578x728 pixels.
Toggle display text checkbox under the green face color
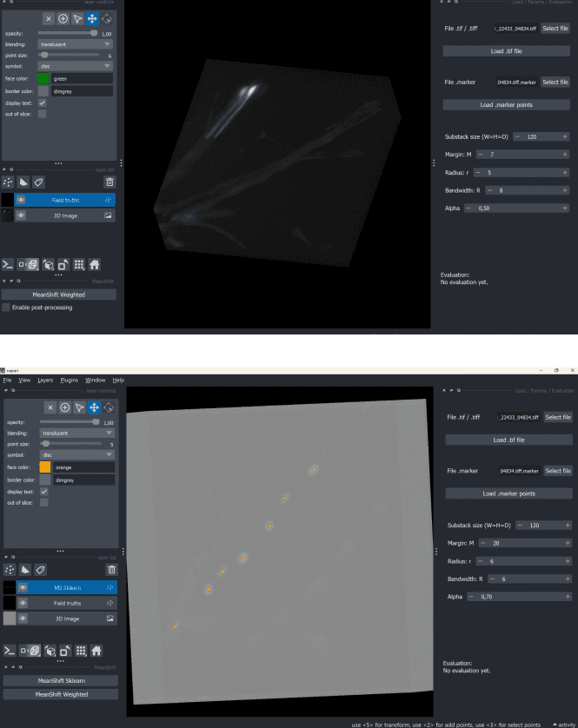43,103
